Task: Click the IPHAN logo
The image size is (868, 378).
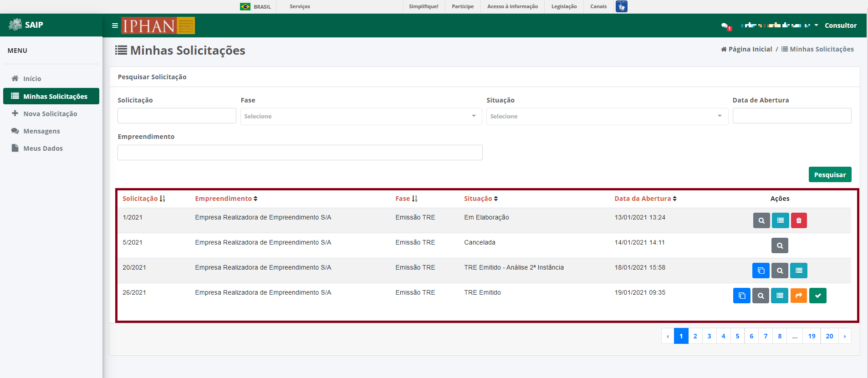Action: pyautogui.click(x=158, y=26)
